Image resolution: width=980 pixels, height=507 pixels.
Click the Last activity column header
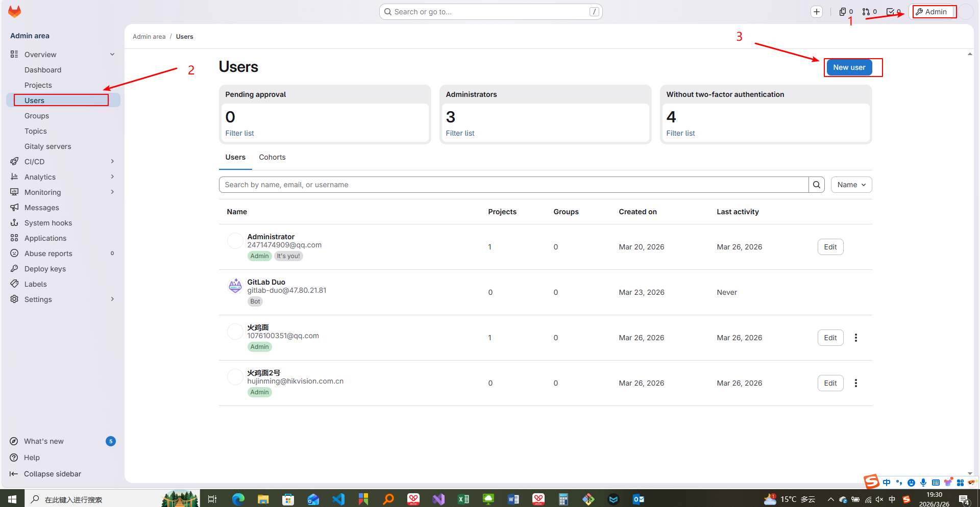coord(738,212)
